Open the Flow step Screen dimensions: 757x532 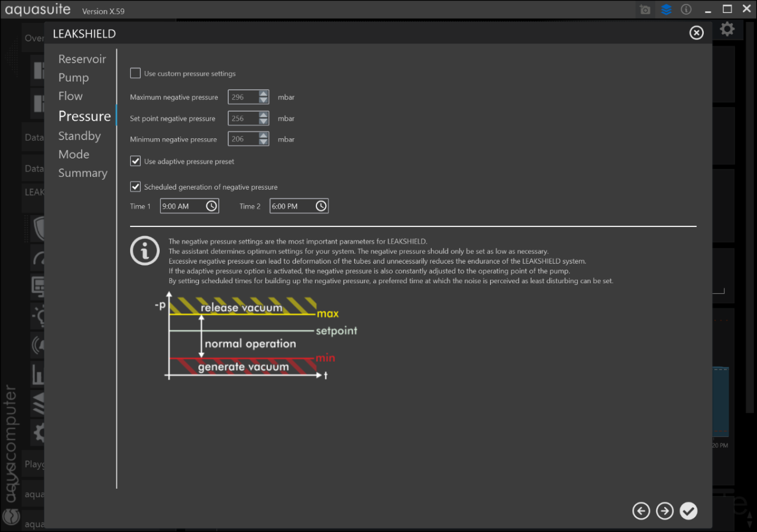tap(70, 96)
